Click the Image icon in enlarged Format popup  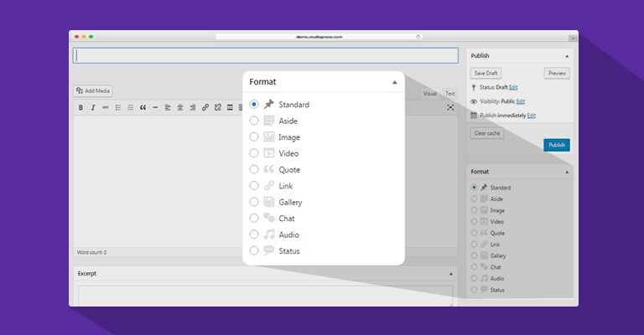click(269, 137)
